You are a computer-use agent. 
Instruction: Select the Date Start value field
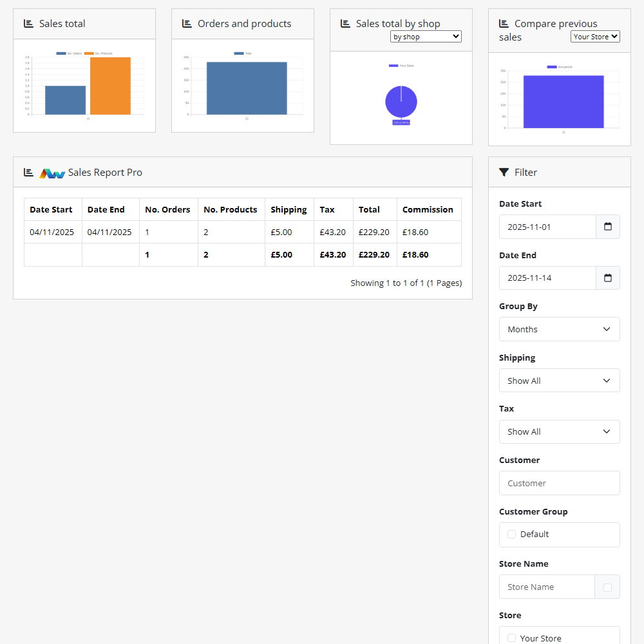(x=547, y=226)
